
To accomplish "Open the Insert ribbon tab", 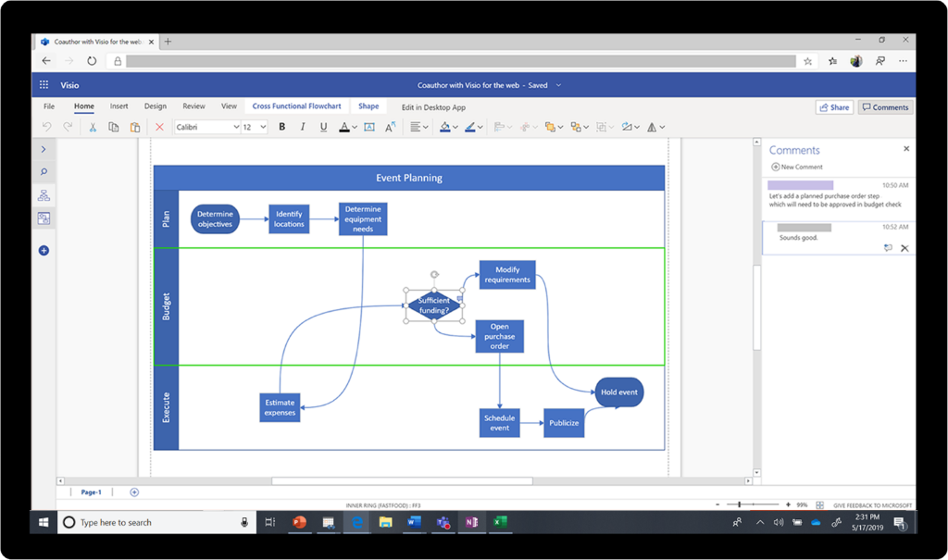I will [x=118, y=106].
